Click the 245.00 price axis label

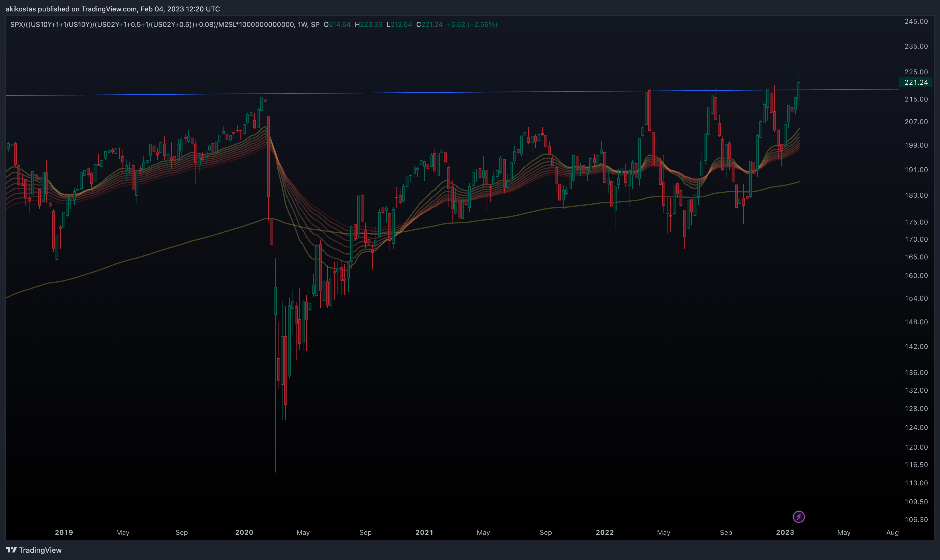tap(916, 21)
